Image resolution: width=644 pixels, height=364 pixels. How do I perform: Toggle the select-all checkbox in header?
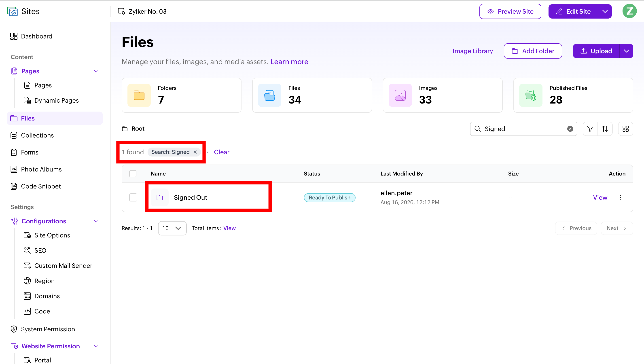coord(133,174)
